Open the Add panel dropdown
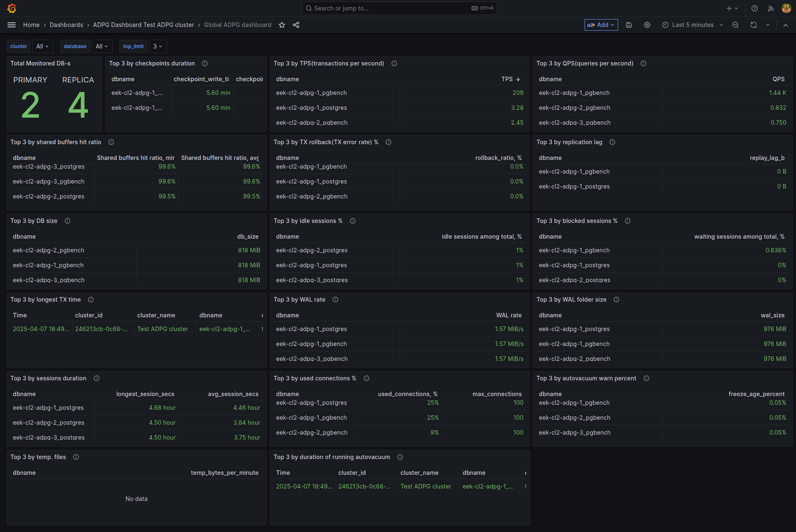The width and height of the screenshot is (796, 532). (x=601, y=25)
